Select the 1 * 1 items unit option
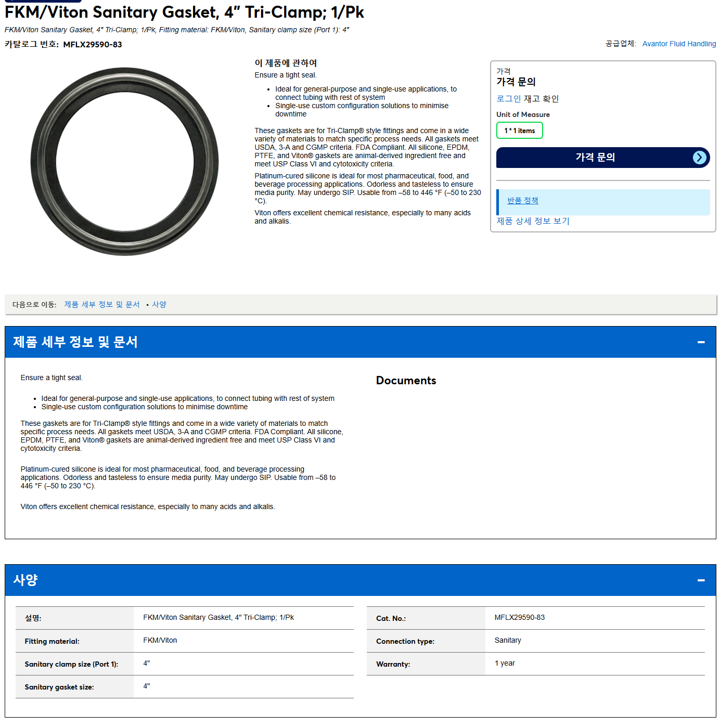This screenshot has width=720, height=728. coord(519,131)
